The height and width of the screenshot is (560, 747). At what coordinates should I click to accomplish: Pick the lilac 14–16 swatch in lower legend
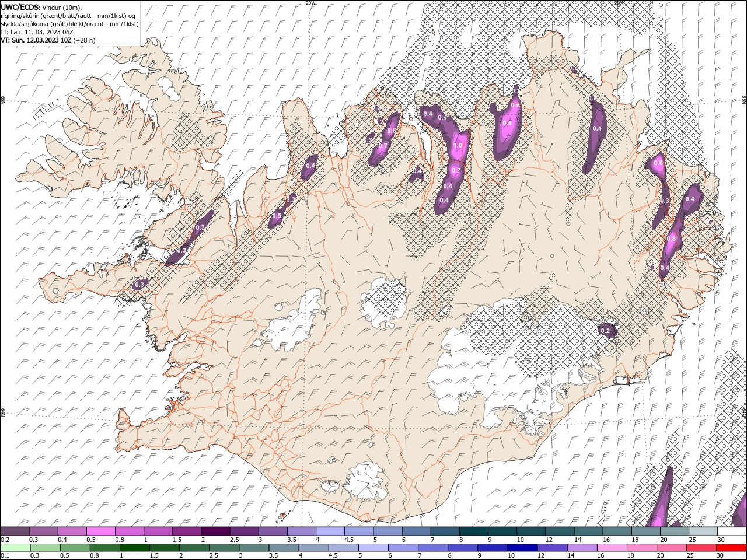(x=581, y=548)
